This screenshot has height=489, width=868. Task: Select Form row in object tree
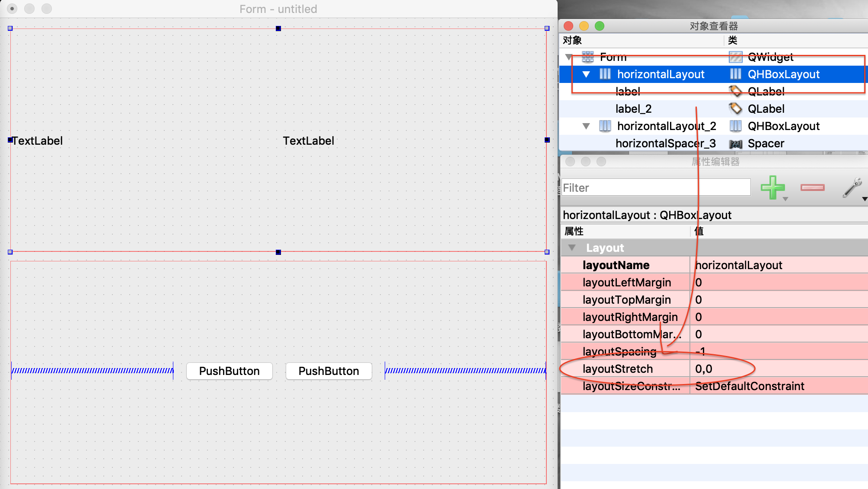[x=613, y=57]
